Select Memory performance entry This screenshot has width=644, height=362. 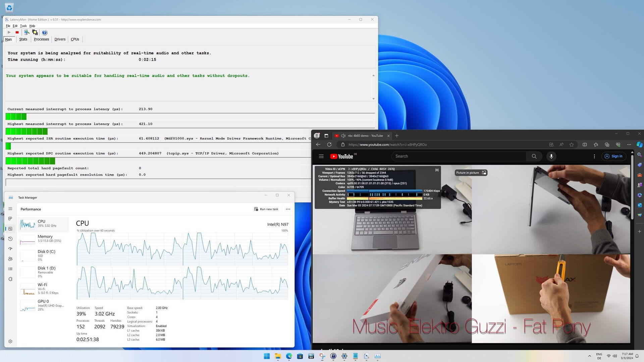[x=44, y=239]
